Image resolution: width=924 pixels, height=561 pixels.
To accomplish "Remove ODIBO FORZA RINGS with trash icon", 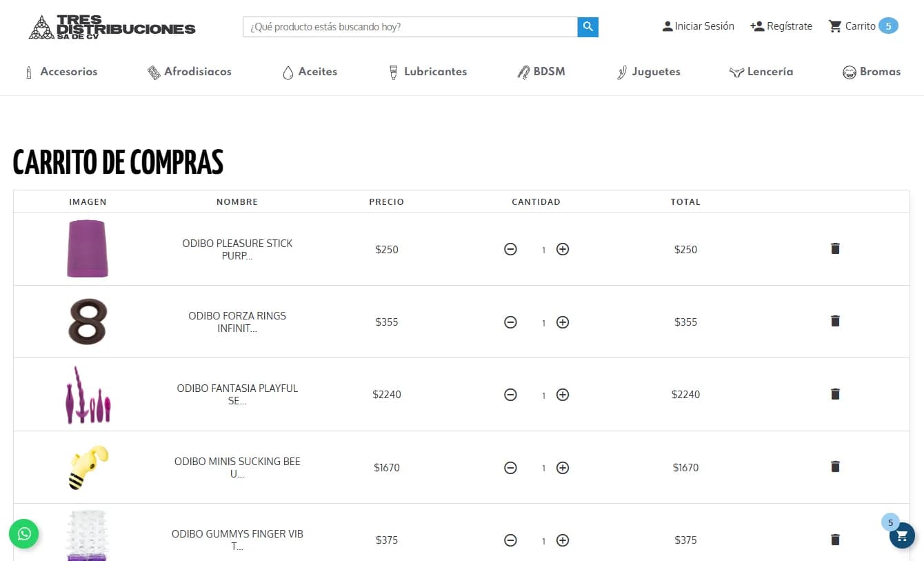I will click(835, 321).
